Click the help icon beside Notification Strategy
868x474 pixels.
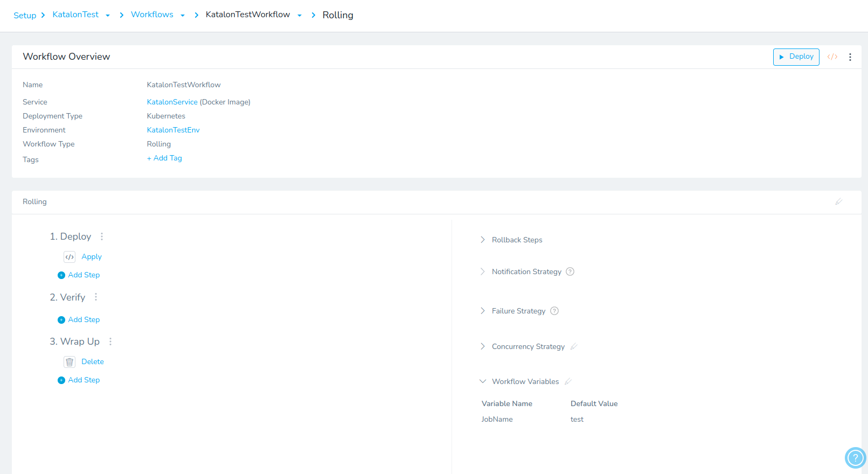tap(570, 271)
